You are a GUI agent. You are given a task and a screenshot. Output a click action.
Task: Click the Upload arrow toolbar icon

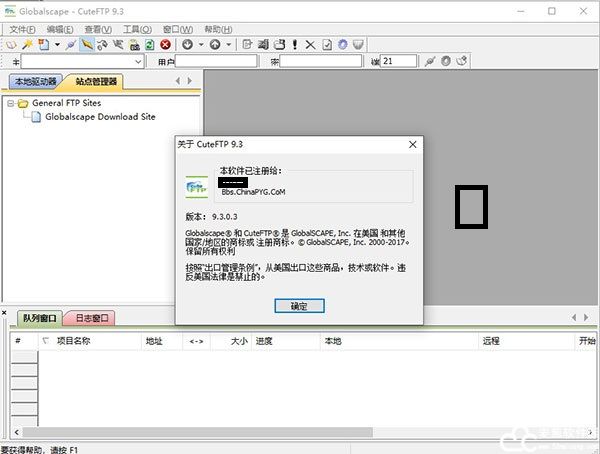point(215,45)
